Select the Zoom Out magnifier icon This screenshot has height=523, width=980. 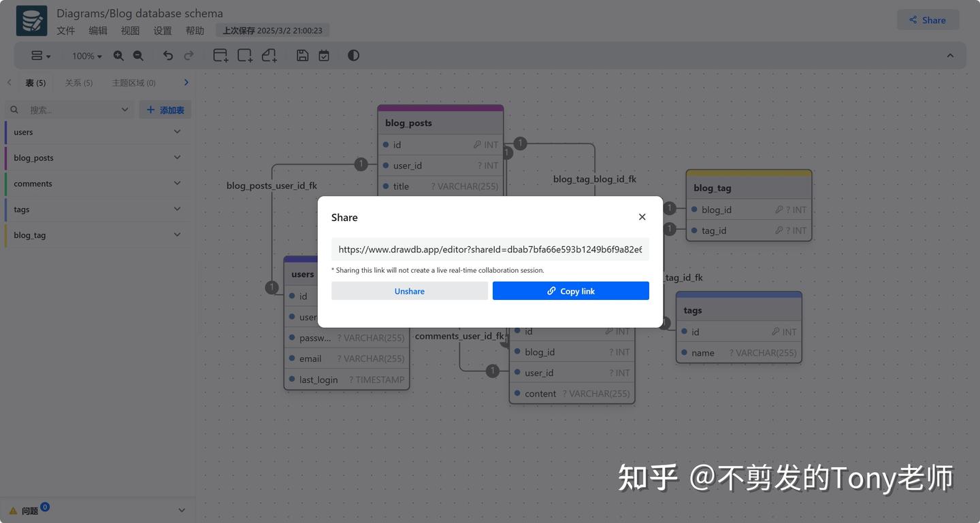click(x=138, y=55)
